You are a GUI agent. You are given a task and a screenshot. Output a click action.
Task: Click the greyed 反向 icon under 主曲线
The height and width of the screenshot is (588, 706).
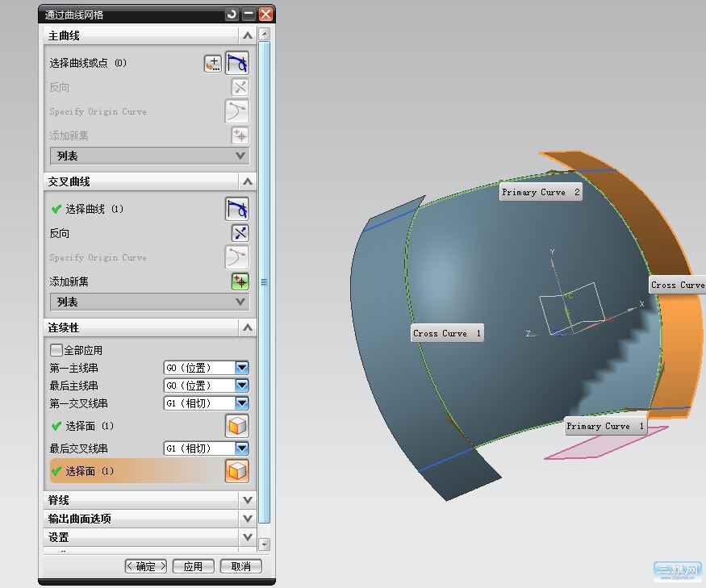point(240,87)
